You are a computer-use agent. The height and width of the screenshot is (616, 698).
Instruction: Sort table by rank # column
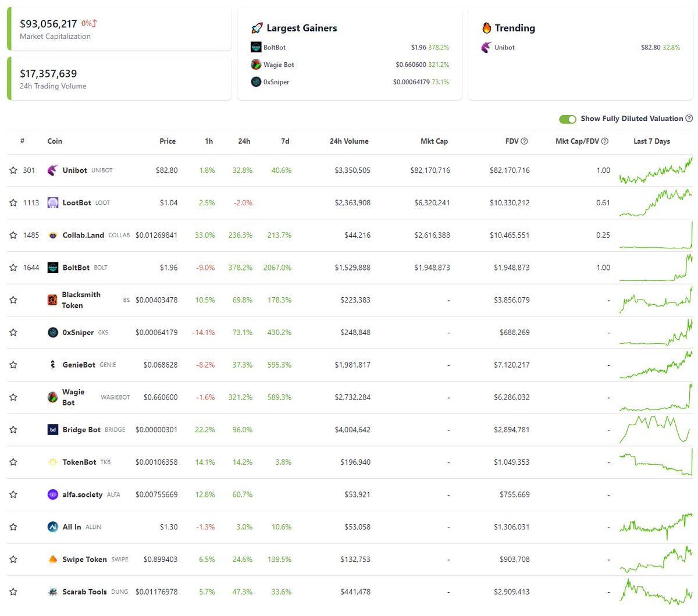(x=22, y=141)
